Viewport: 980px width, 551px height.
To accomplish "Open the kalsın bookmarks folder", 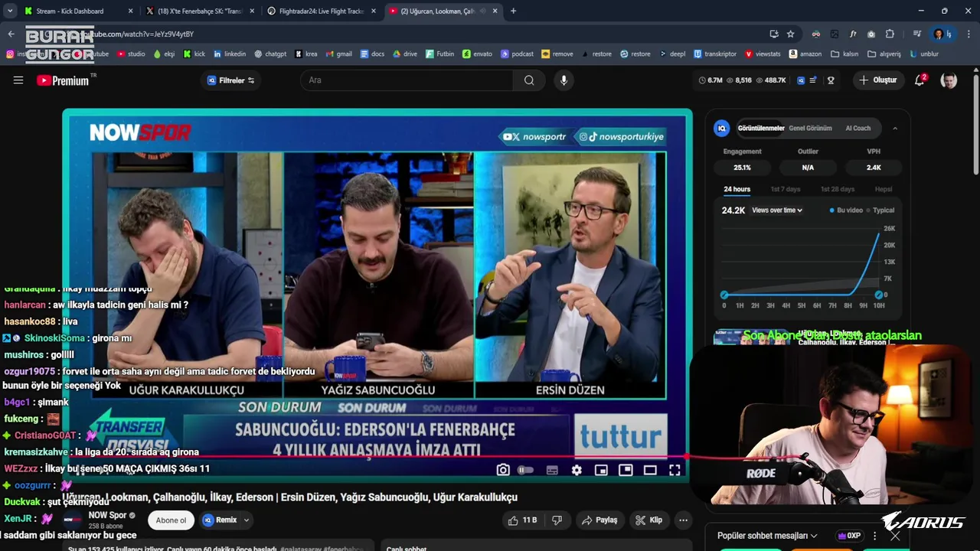I will pos(844,54).
